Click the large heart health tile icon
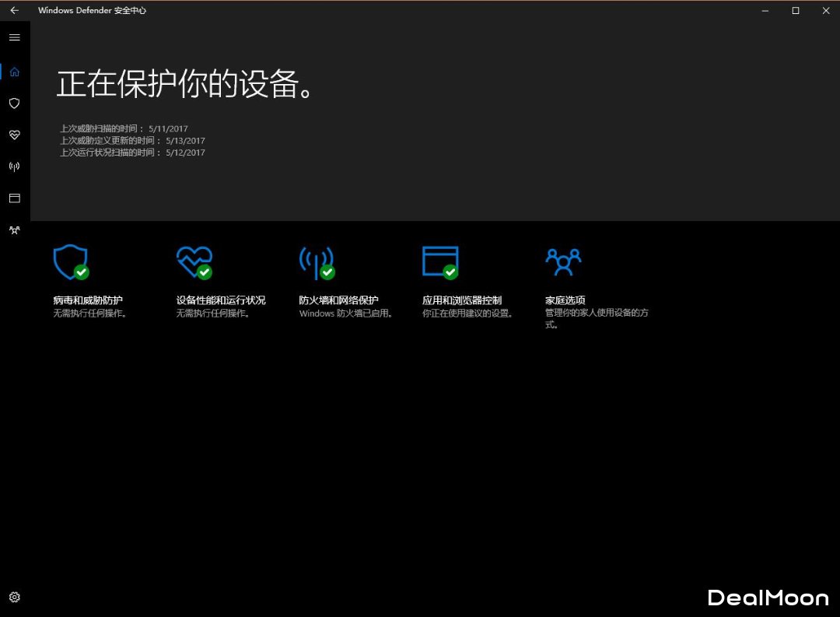840x617 pixels. (x=194, y=262)
